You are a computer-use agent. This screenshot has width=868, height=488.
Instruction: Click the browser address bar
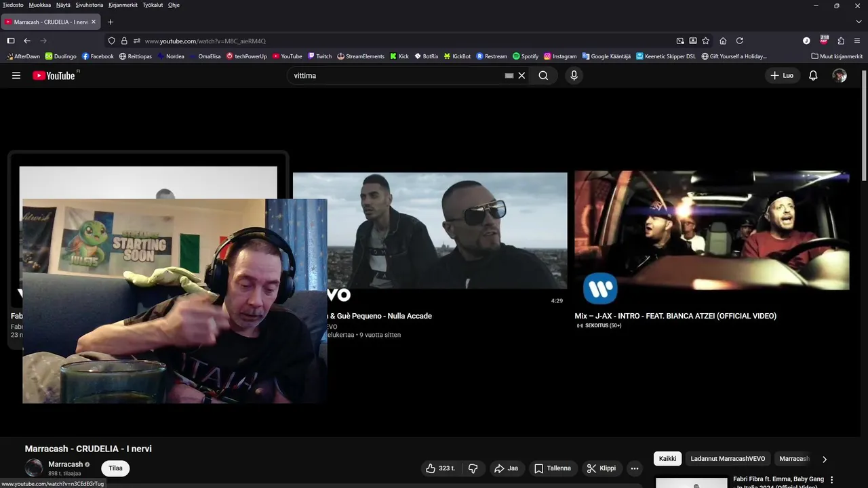pos(403,41)
